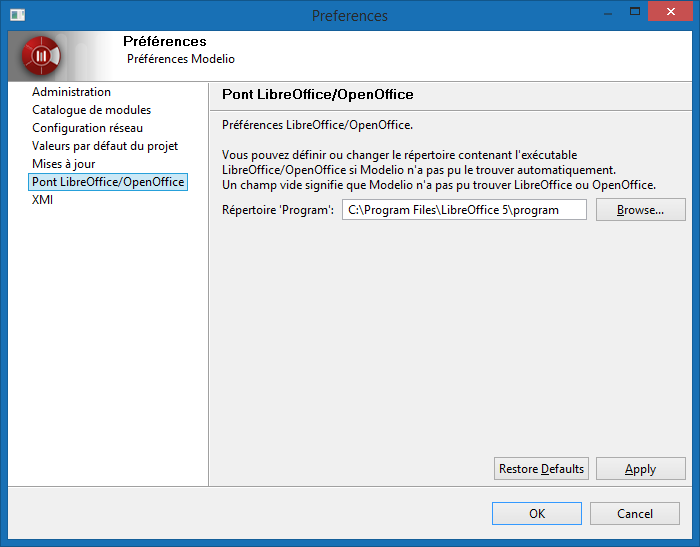Screen dimensions: 700x547
Task: Open Configuration réseau settings
Action: click(x=88, y=128)
